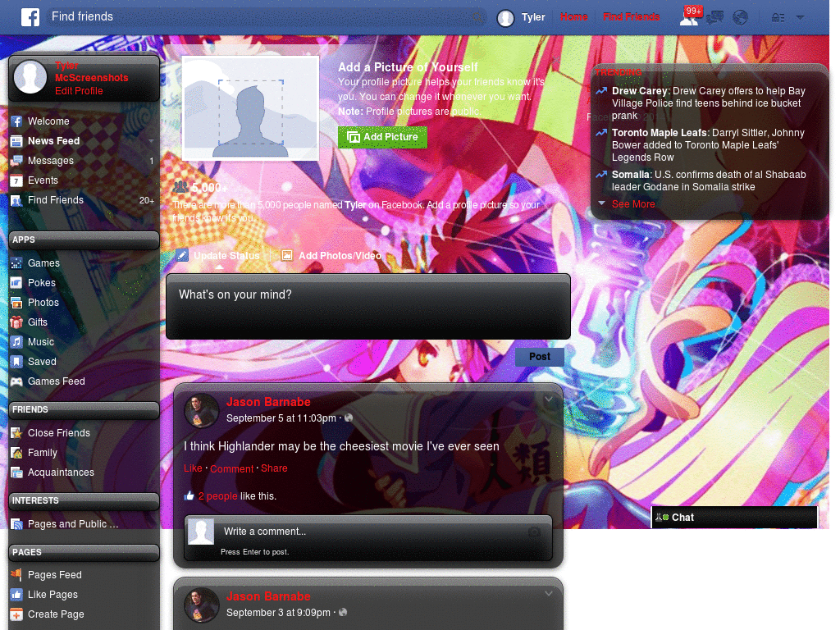Image resolution: width=840 pixels, height=630 pixels.
Task: Open the Games Feed controller icon
Action: tap(16, 381)
